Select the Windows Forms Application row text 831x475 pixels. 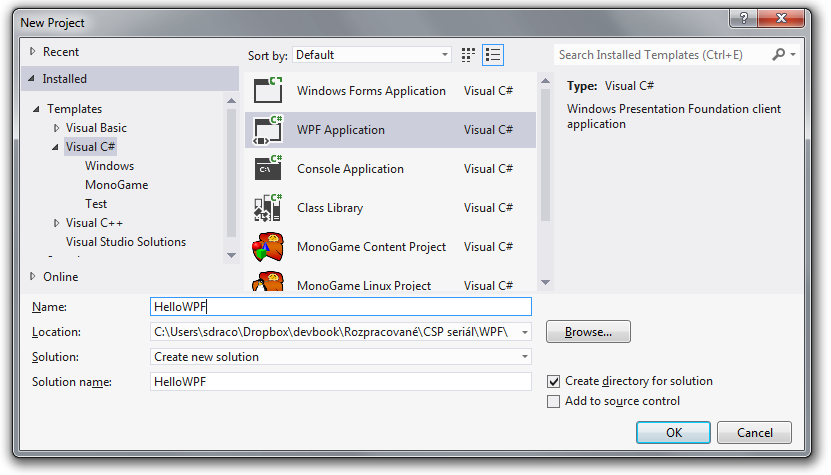click(x=371, y=91)
